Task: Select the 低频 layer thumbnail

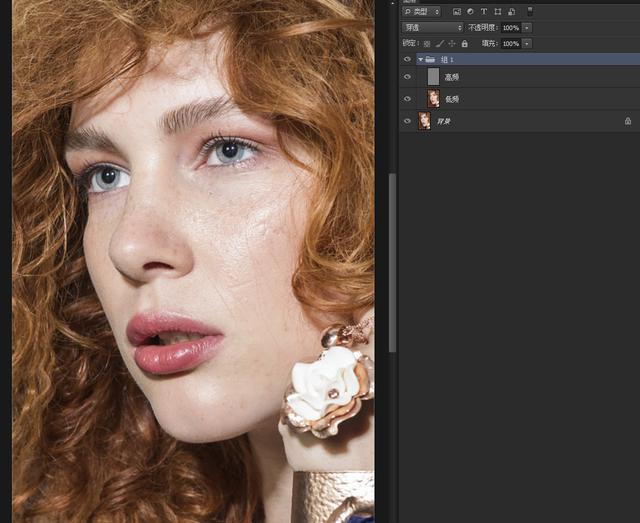Action: pyautogui.click(x=433, y=99)
